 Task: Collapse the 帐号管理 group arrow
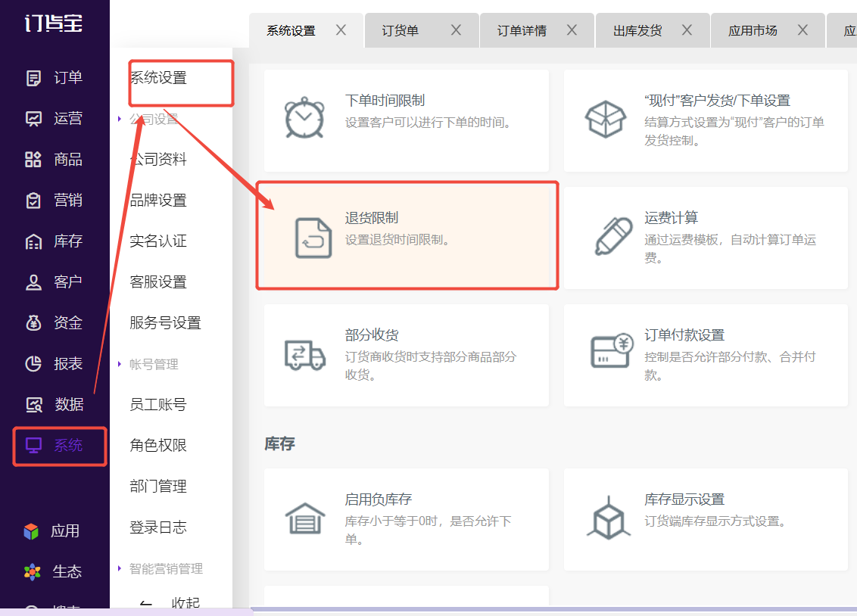[x=119, y=364]
